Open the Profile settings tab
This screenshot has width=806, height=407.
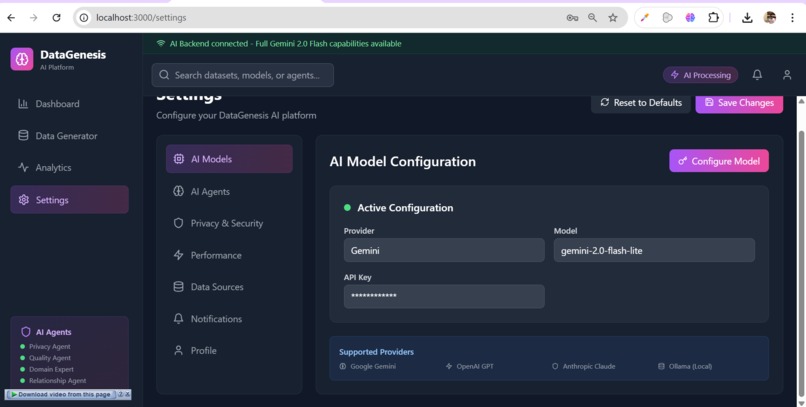coord(229,350)
